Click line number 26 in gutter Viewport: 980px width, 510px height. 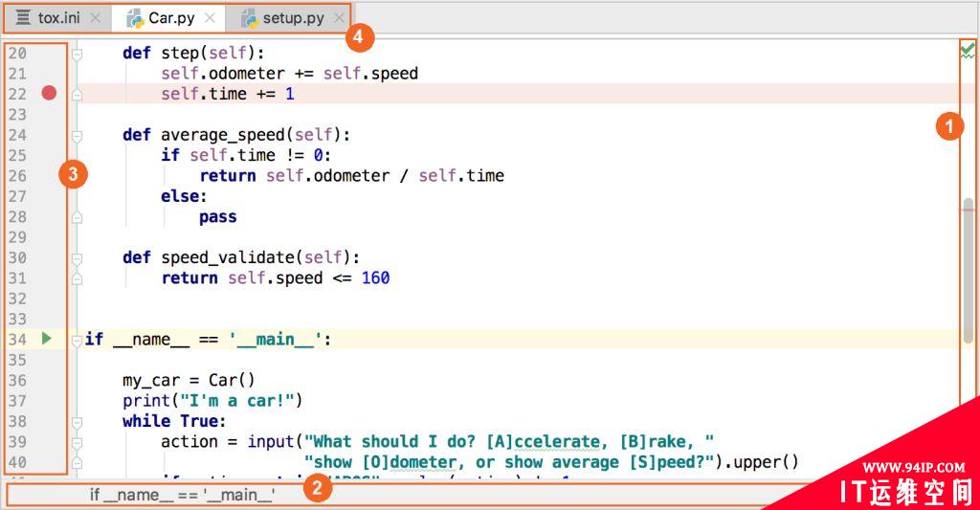coord(17,176)
